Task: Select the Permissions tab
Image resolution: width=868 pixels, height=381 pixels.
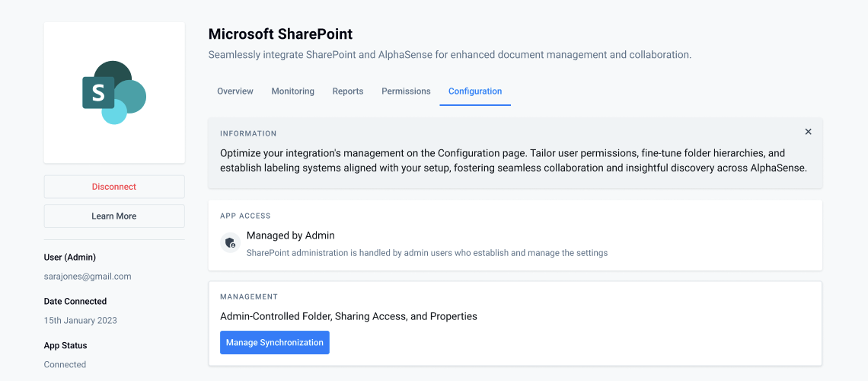Action: (406, 91)
